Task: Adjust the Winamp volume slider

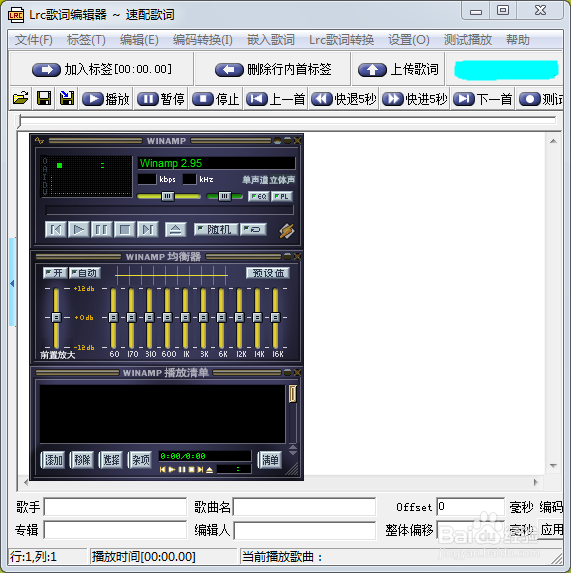Action: pyautogui.click(x=168, y=196)
